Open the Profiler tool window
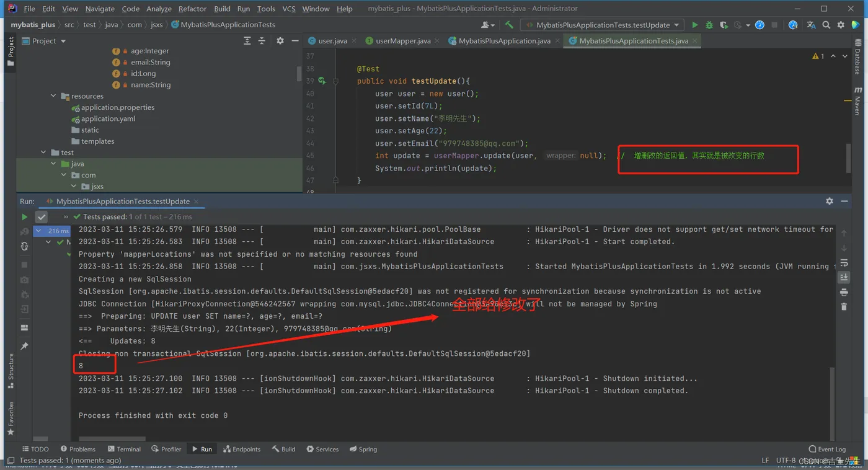868x470 pixels. (x=167, y=449)
